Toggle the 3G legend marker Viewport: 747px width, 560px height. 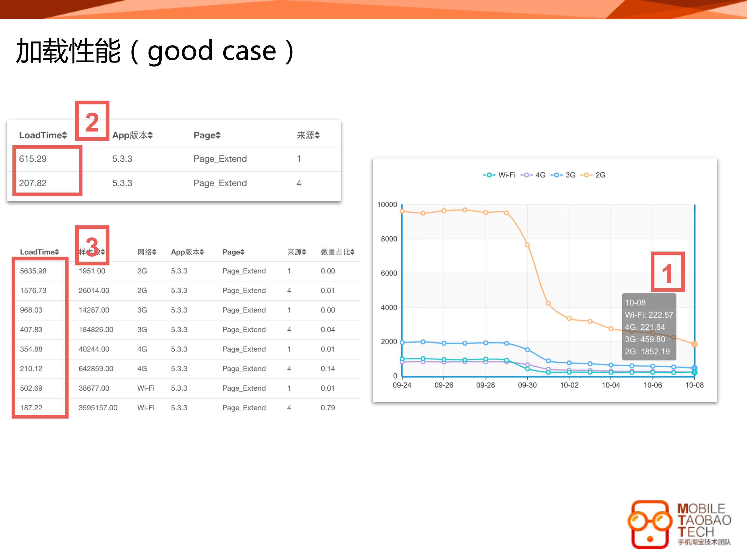click(556, 175)
